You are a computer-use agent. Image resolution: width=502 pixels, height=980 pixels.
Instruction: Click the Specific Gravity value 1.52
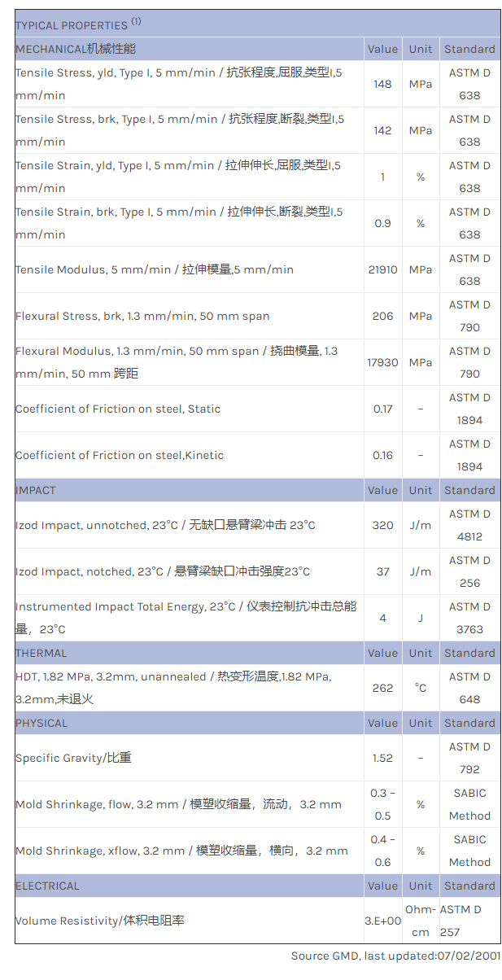tap(383, 758)
